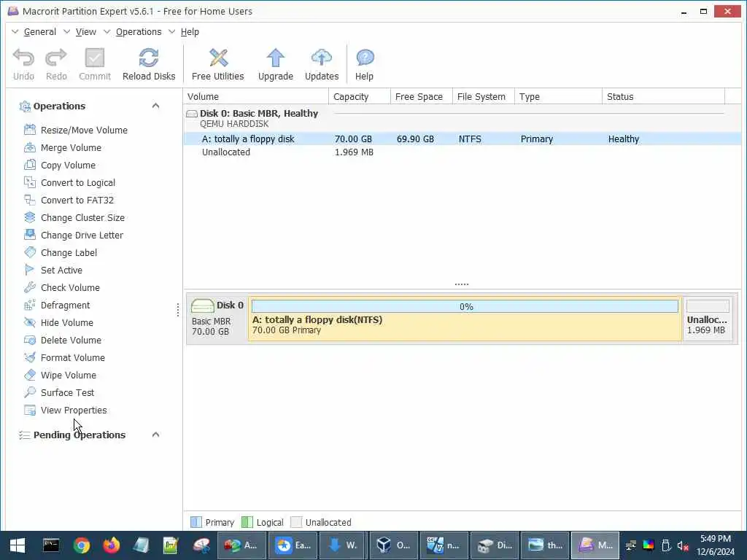Click the Unallocated legend color swatch
Image resolution: width=747 pixels, height=560 pixels.
point(296,522)
